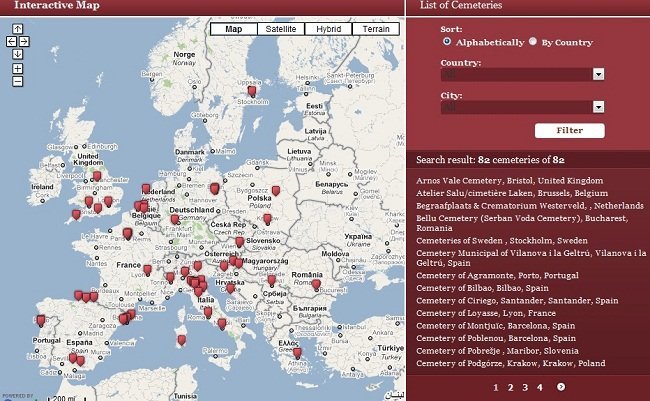Click the marker near Frankfurt in Germany

[x=175, y=219]
